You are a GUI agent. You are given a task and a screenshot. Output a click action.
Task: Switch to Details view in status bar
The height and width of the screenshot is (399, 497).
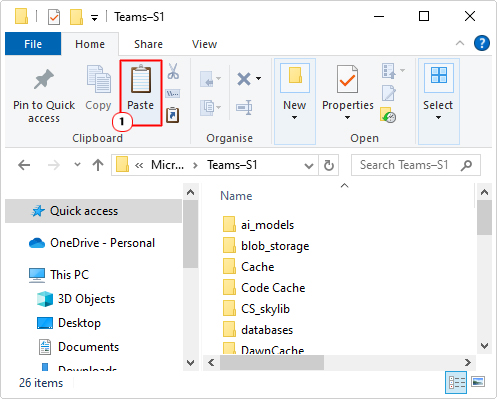coord(456,383)
